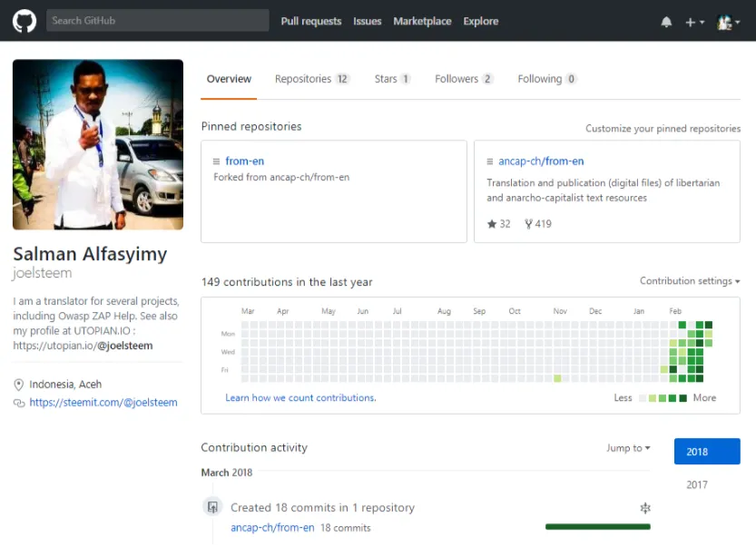Switch to the Repositories tab
Image resolution: width=756 pixels, height=546 pixels.
(x=312, y=79)
